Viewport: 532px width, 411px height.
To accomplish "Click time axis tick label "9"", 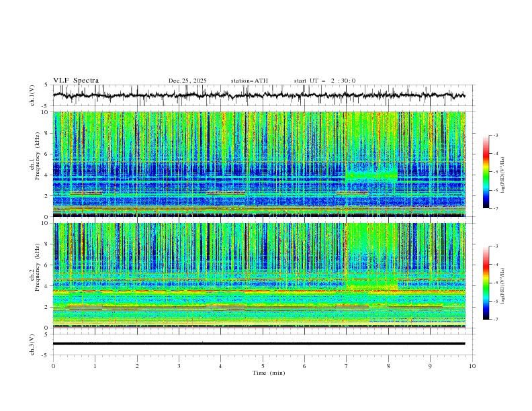I will tap(430, 366).
